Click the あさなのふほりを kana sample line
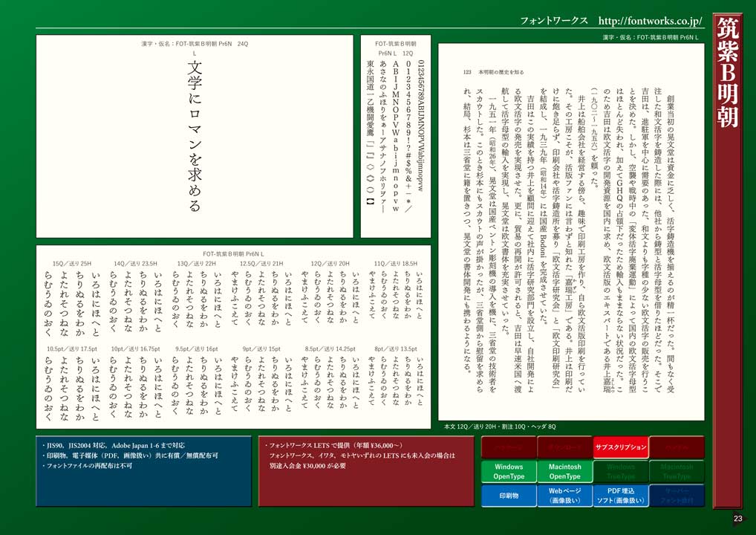Viewport: 756px width, 535px height. pos(383,137)
